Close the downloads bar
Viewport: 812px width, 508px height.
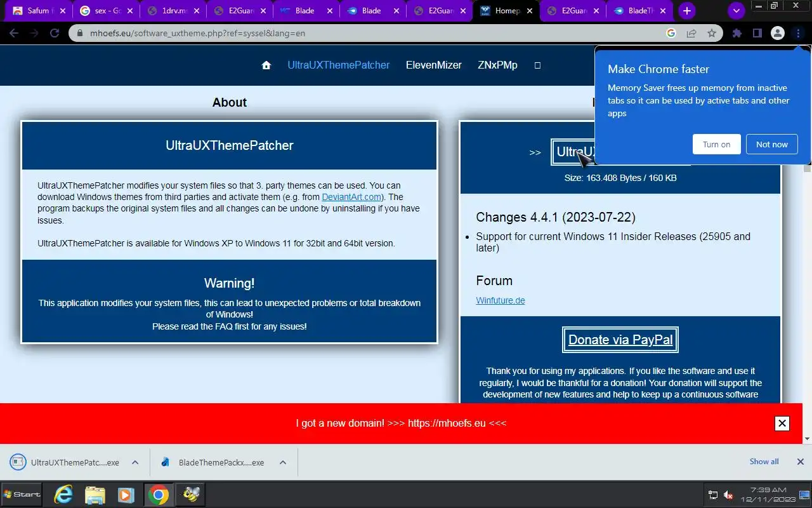click(800, 462)
